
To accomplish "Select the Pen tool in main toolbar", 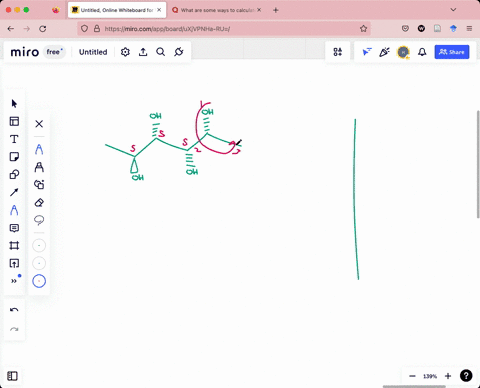I will point(14,210).
